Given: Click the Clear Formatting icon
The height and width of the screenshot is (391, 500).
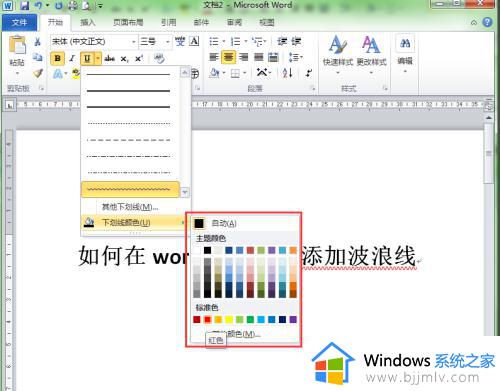Looking at the screenshot, I should tap(159, 59).
